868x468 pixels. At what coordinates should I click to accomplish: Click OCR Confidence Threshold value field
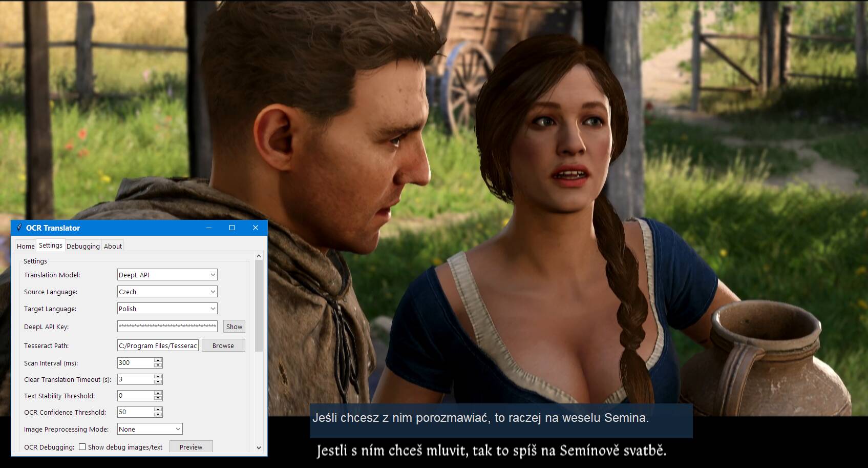point(136,412)
